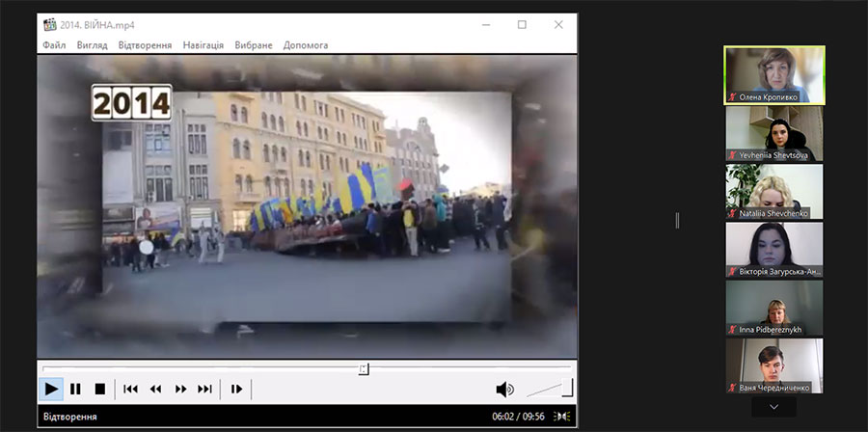Minimize the media player window
The height and width of the screenshot is (432, 868).
485,25
